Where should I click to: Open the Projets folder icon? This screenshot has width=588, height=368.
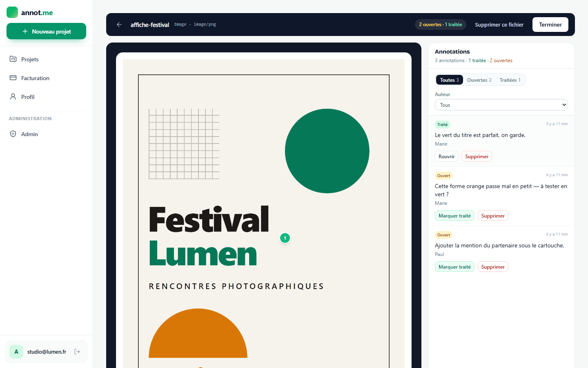13,59
